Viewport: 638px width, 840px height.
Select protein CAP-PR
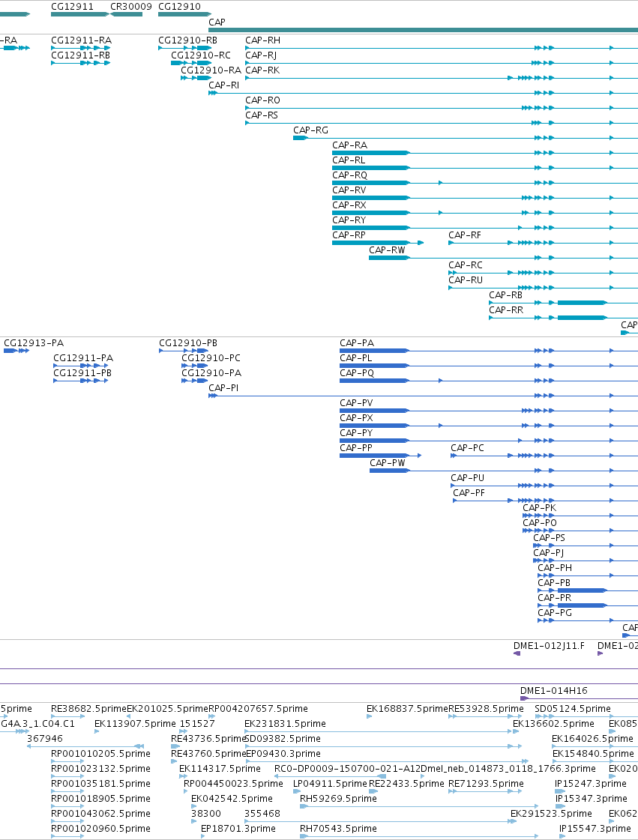(x=588, y=606)
